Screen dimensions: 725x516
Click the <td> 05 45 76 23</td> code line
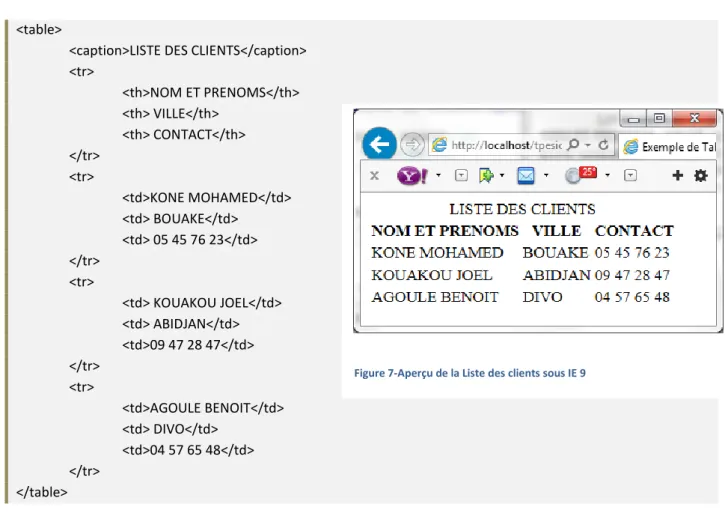point(190,240)
